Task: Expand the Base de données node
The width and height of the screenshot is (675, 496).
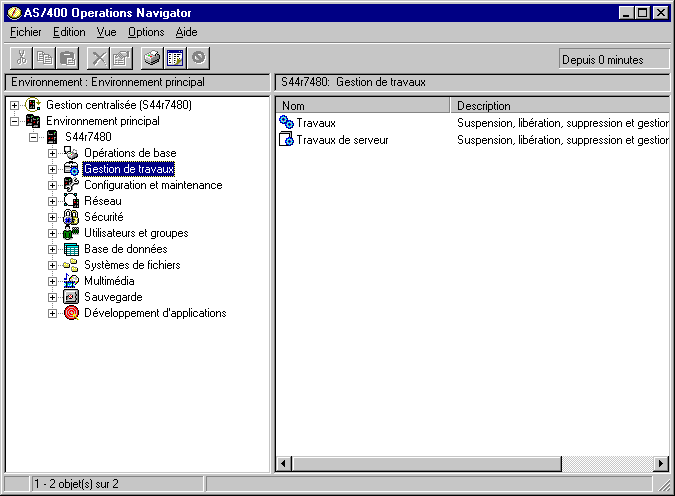Action: 52,249
